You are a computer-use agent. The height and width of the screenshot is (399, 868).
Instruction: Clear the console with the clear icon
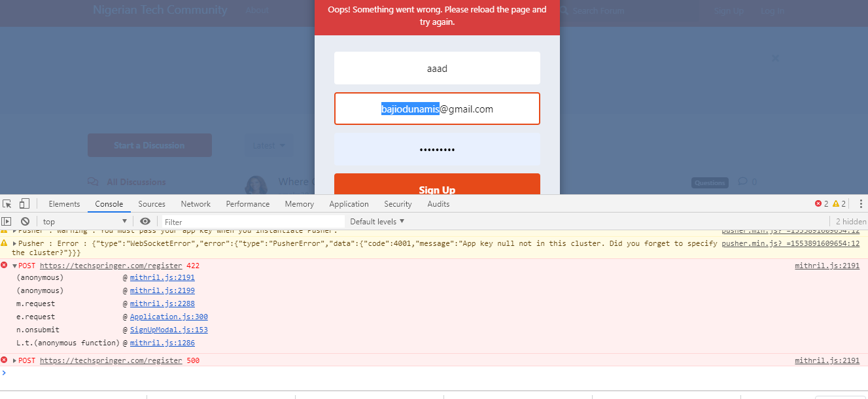tap(25, 222)
